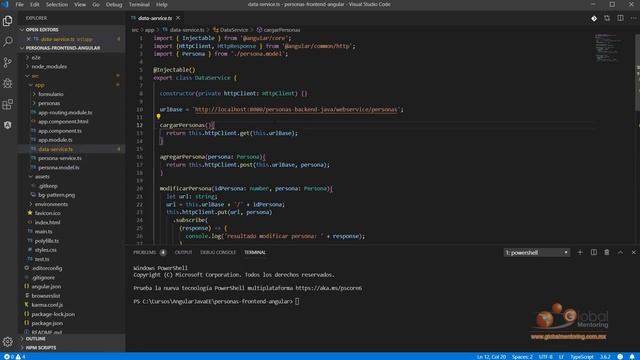640x360 pixels.
Task: Open app.module.ts in explorer
Action: (55, 140)
